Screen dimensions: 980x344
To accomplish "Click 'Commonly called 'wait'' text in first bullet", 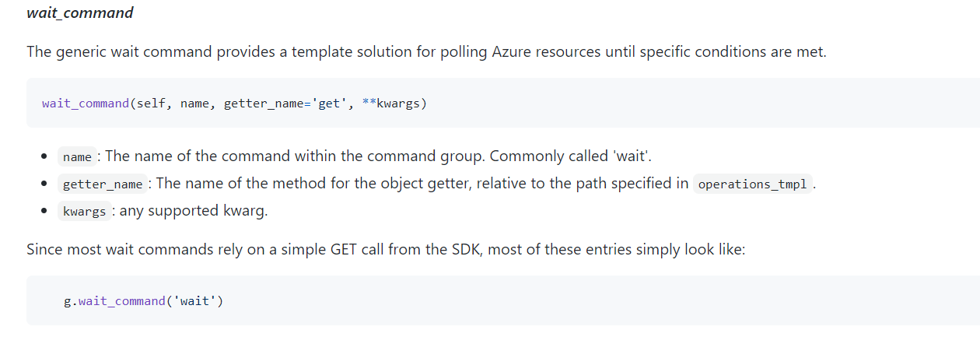I will pos(572,156).
